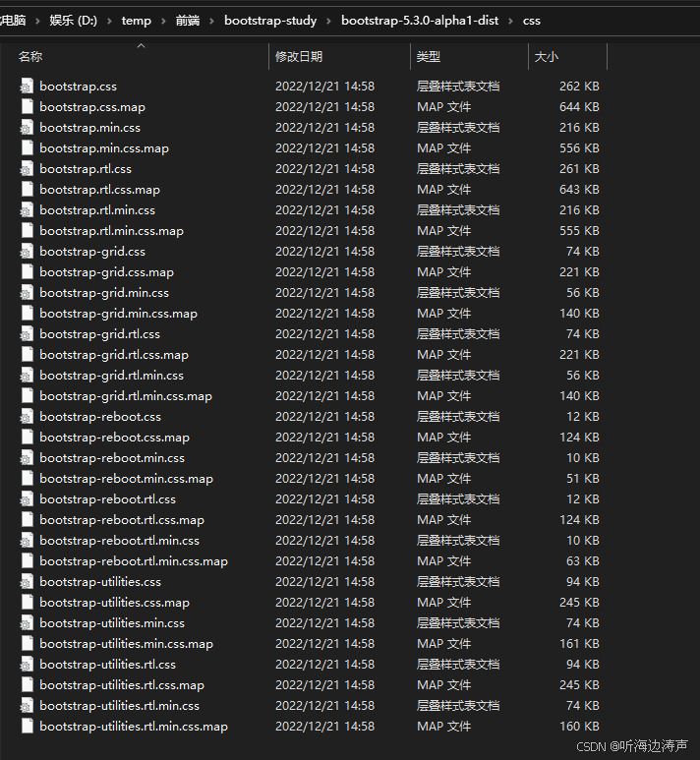Click the 644 KB size cell
This screenshot has height=760, width=700.
click(x=579, y=106)
